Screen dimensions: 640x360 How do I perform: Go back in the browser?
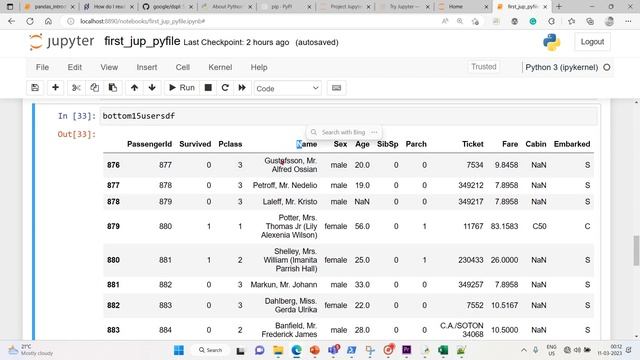tap(11, 21)
